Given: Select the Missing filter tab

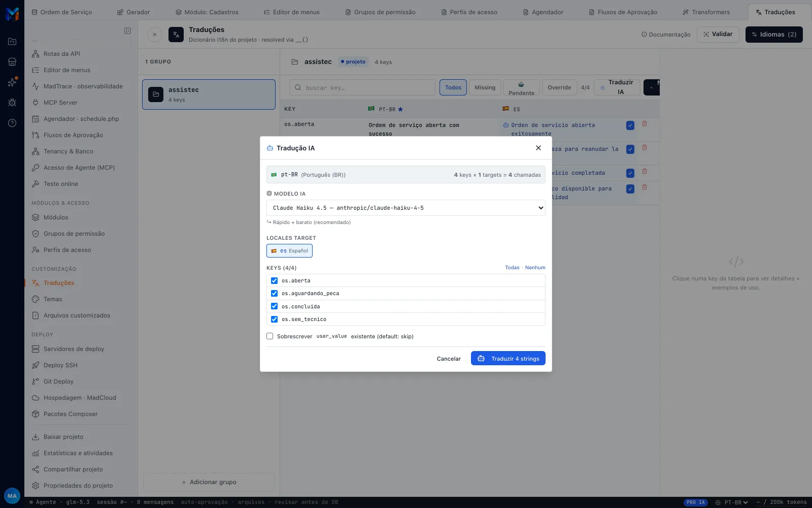Looking at the screenshot, I should click(485, 87).
